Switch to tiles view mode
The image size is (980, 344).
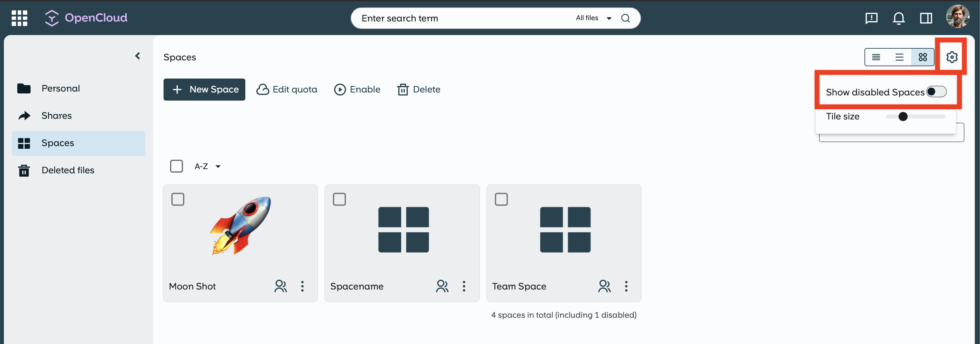point(923,57)
